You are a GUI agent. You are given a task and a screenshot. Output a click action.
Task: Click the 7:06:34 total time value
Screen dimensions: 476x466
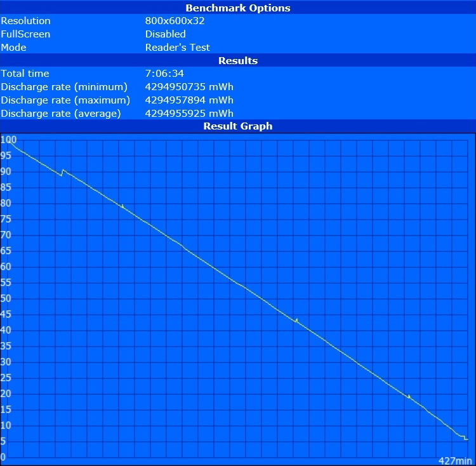[x=164, y=74]
